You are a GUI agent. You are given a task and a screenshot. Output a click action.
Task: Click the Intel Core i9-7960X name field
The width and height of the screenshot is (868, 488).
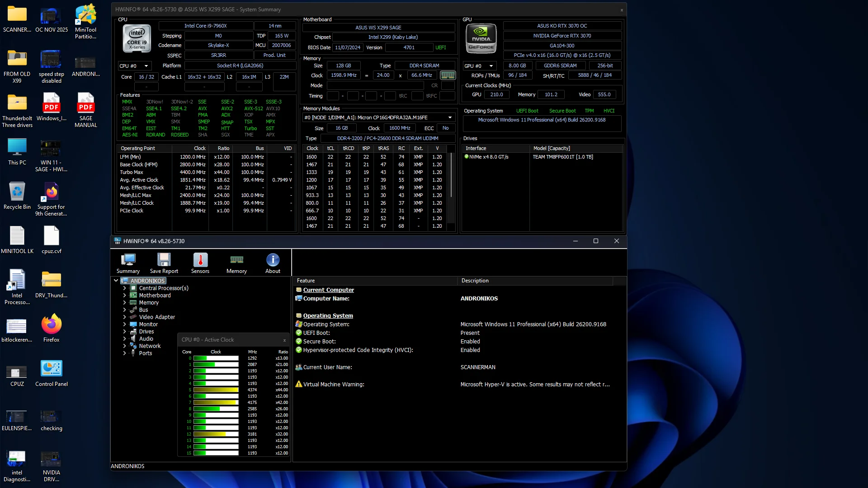click(x=205, y=26)
